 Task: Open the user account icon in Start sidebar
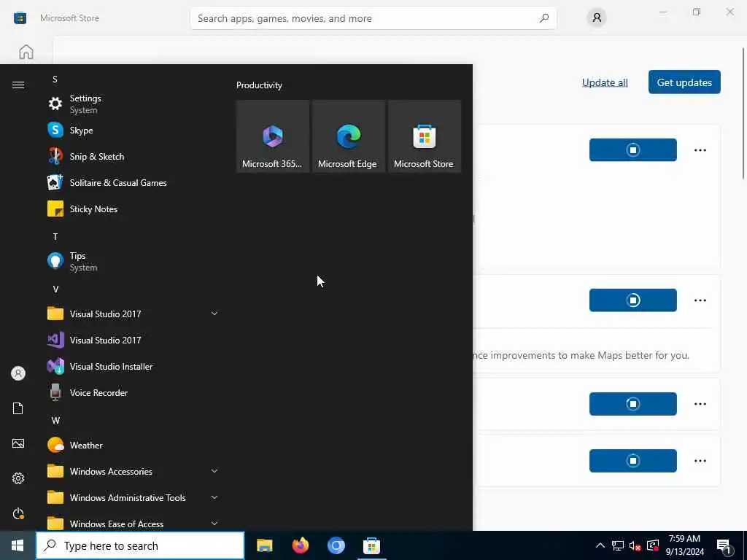click(18, 373)
